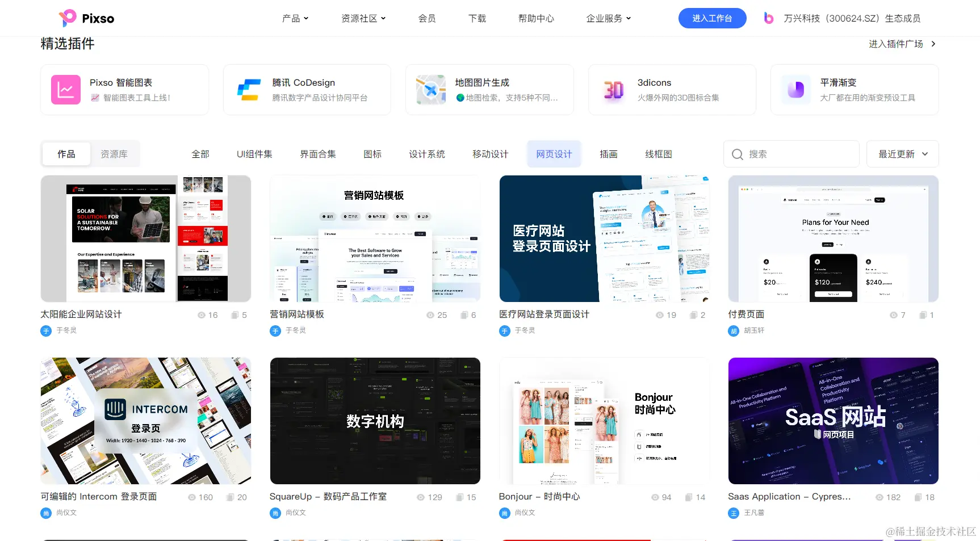Click the view count eye icon on 营销网站模板
980x541 pixels.
[x=430, y=314]
